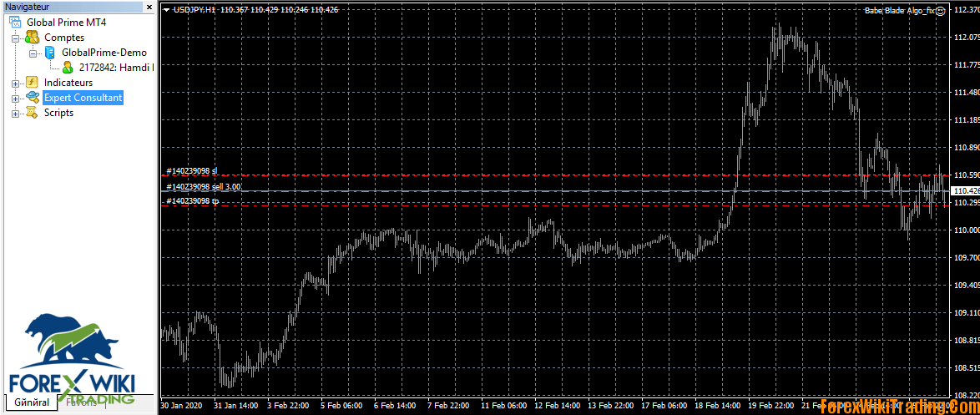The width and height of the screenshot is (980, 415).
Task: Click the 112.075 price axis value
Action: [x=967, y=38]
